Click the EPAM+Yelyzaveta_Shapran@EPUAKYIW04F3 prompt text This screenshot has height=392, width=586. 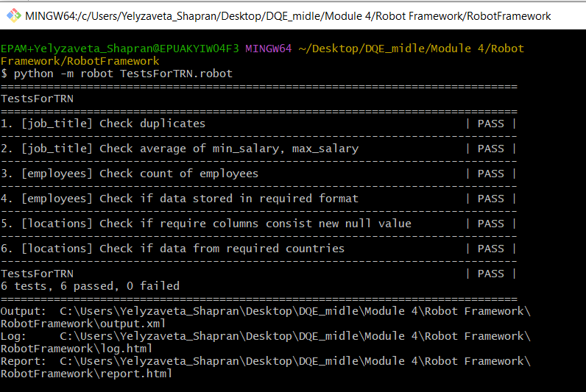119,49
